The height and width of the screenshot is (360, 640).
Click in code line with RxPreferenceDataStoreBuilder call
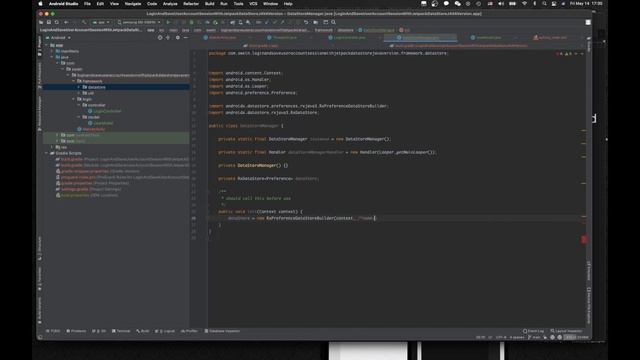pyautogui.click(x=301, y=218)
